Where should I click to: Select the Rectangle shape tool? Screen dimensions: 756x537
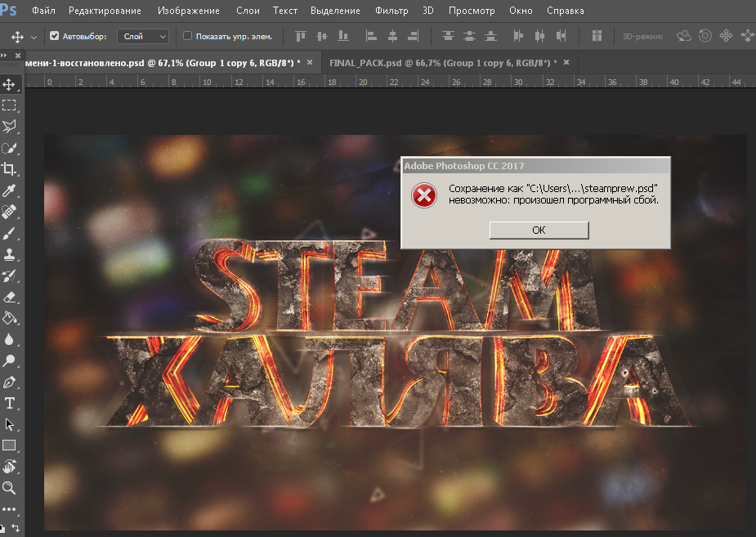(9, 445)
